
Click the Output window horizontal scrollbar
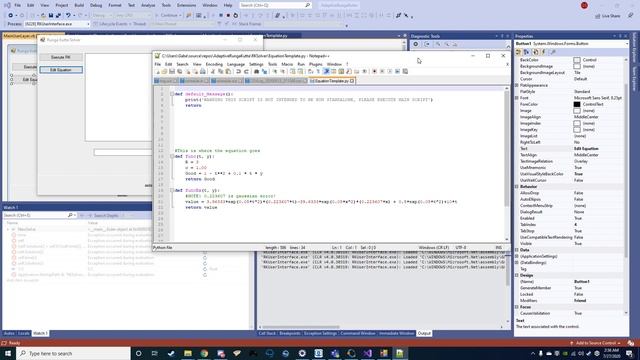click(x=300, y=327)
